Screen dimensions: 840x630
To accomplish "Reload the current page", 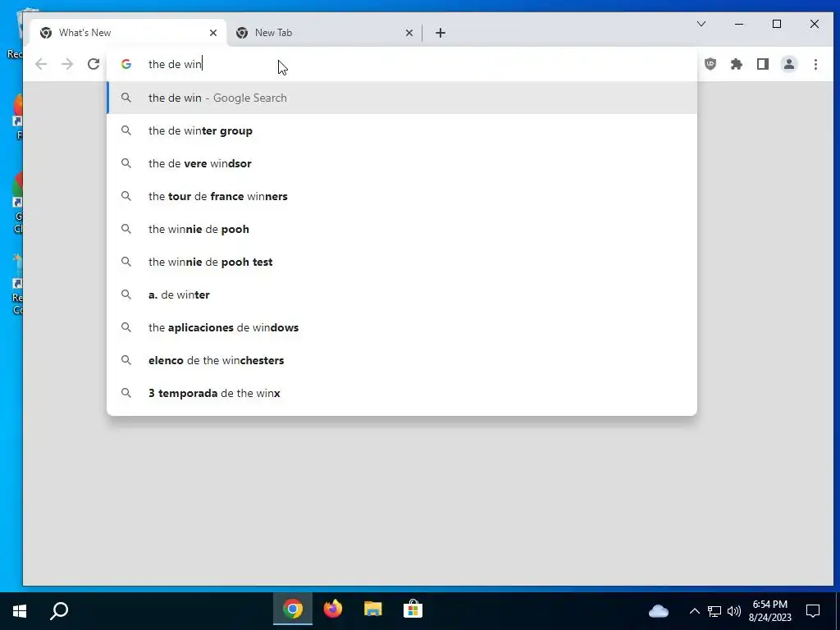I will pyautogui.click(x=94, y=64).
